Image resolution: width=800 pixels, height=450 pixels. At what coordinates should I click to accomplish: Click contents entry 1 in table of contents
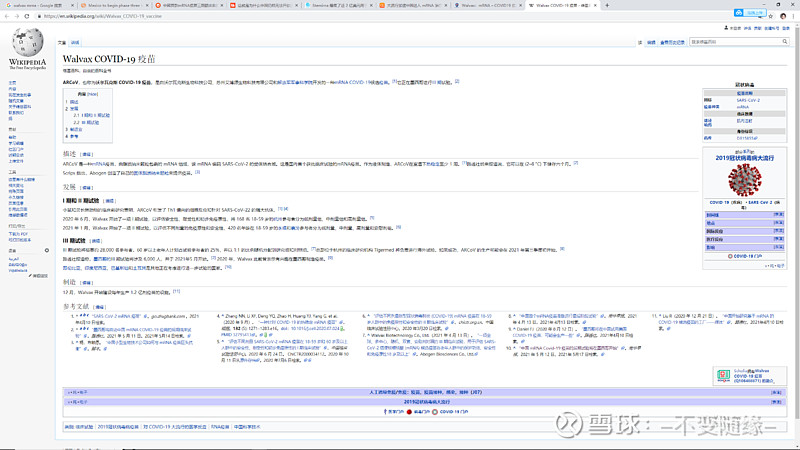coord(72,102)
